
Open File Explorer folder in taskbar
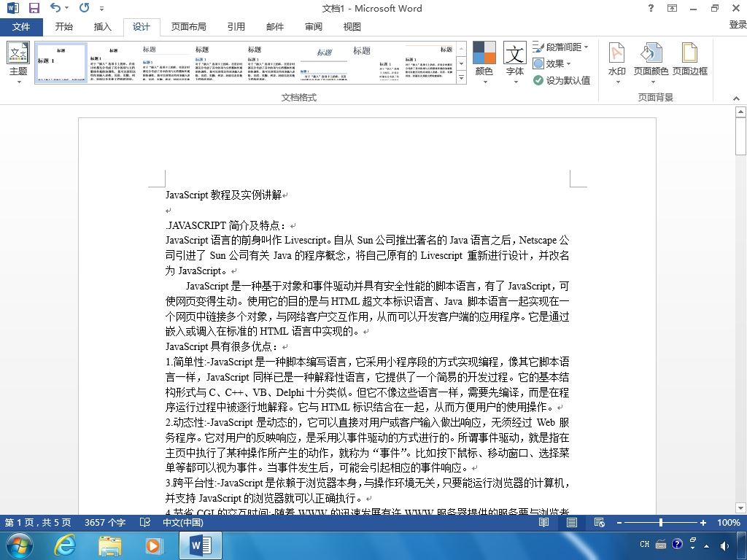click(x=109, y=545)
